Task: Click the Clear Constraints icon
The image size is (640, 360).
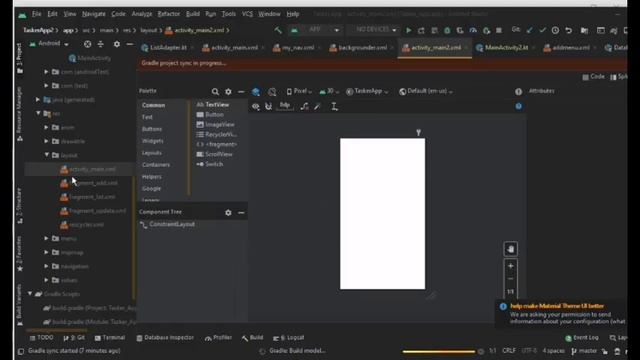Action: (x=304, y=107)
